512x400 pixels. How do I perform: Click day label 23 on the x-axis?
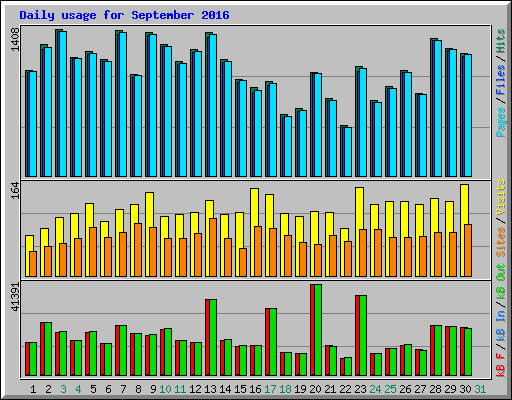click(x=360, y=389)
